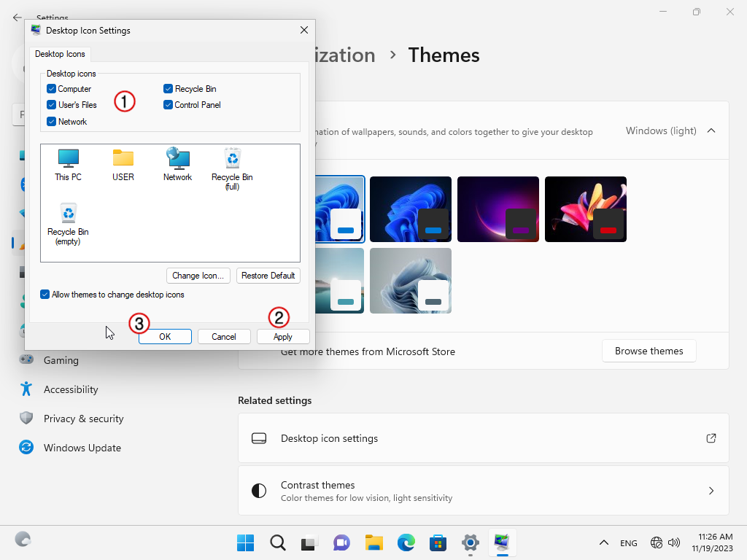
Task: Uncheck the Computer checkbox
Action: [52, 89]
